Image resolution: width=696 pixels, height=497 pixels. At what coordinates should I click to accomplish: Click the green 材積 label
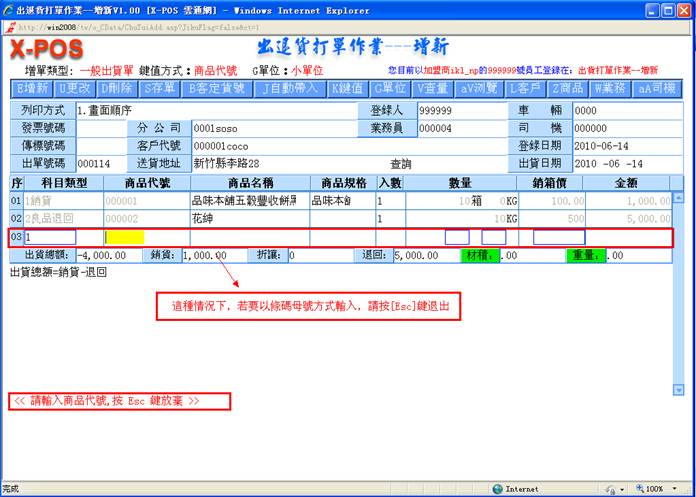[x=478, y=256]
